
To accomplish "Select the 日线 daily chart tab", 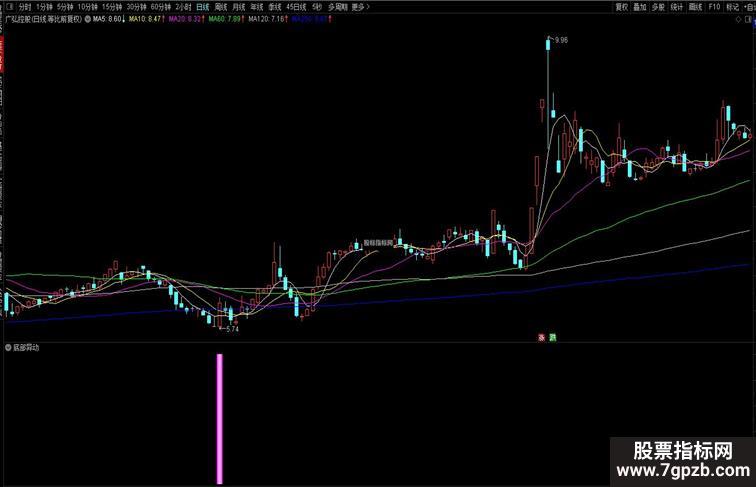I will pos(202,7).
